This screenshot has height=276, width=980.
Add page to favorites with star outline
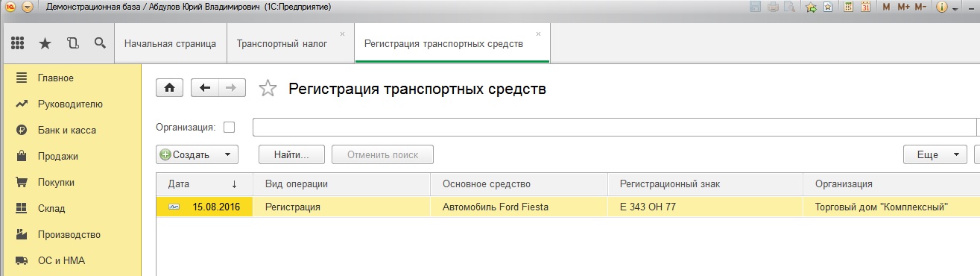pyautogui.click(x=268, y=89)
